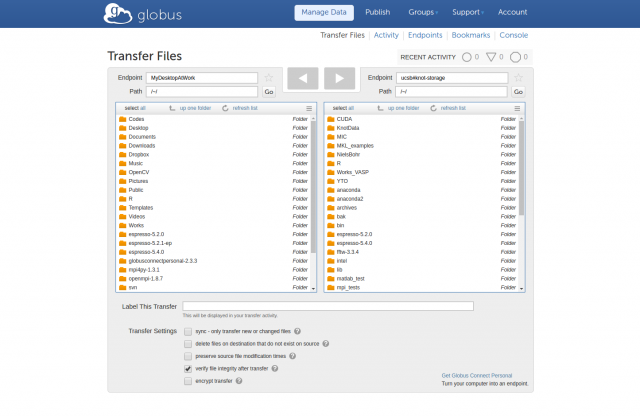This screenshot has width=640, height=416.
Task: Open help for verify file integrity
Action: 275,368
